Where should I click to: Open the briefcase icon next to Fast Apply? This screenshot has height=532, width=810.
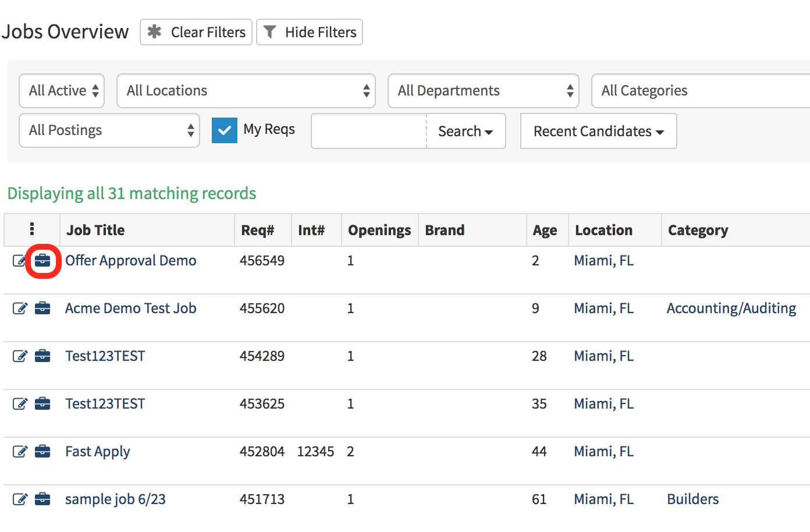tap(43, 451)
